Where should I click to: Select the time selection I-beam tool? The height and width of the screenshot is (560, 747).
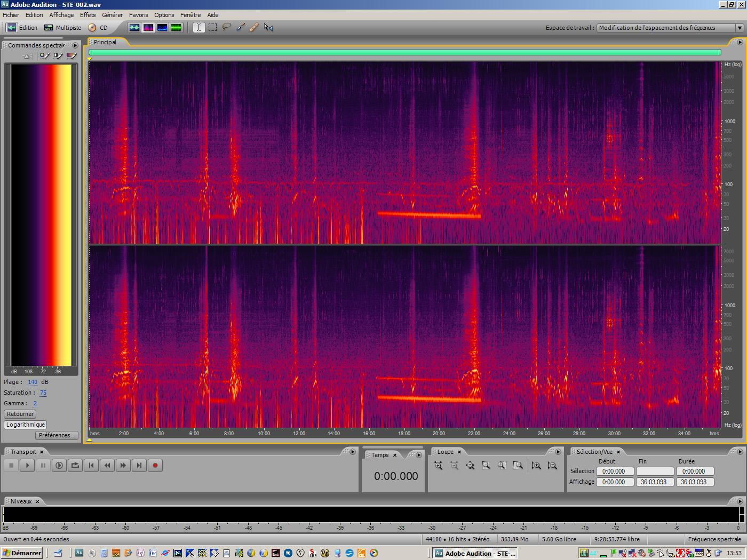pyautogui.click(x=198, y=27)
